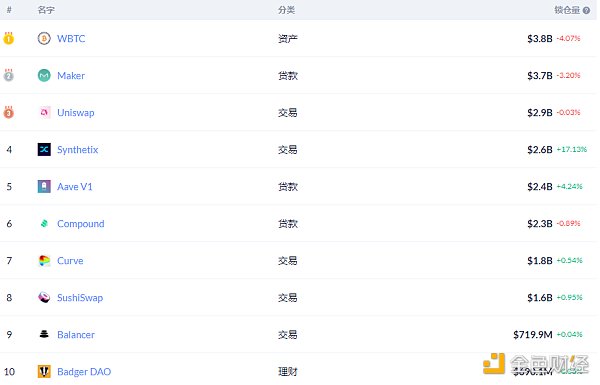Sort by the 名字 column header
This screenshot has height=385, width=600.
pos(46,10)
